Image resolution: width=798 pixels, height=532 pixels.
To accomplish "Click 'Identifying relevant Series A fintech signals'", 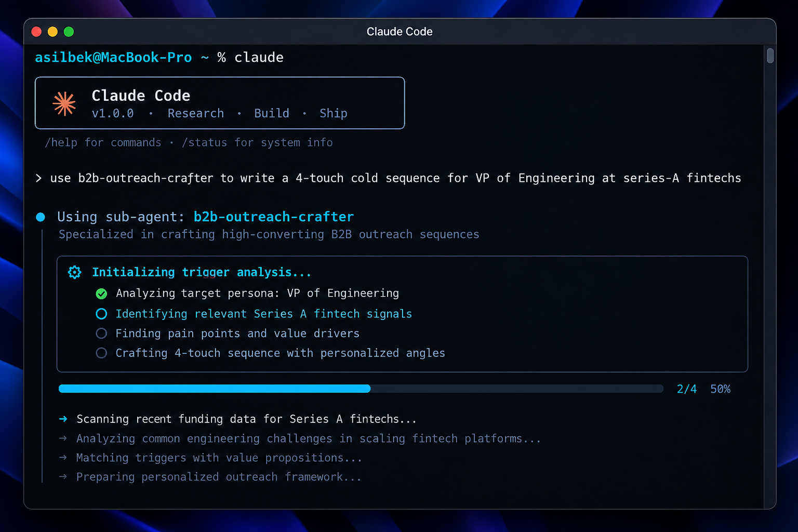I will pyautogui.click(x=264, y=314).
